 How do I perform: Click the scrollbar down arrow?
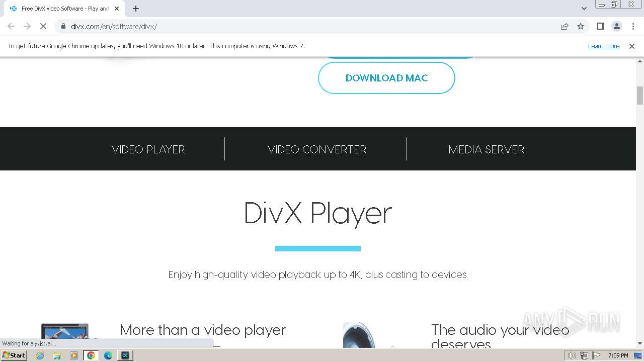[640, 343]
